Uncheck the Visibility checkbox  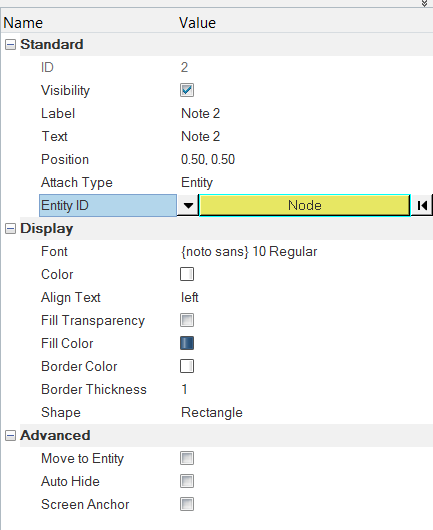coord(187,90)
